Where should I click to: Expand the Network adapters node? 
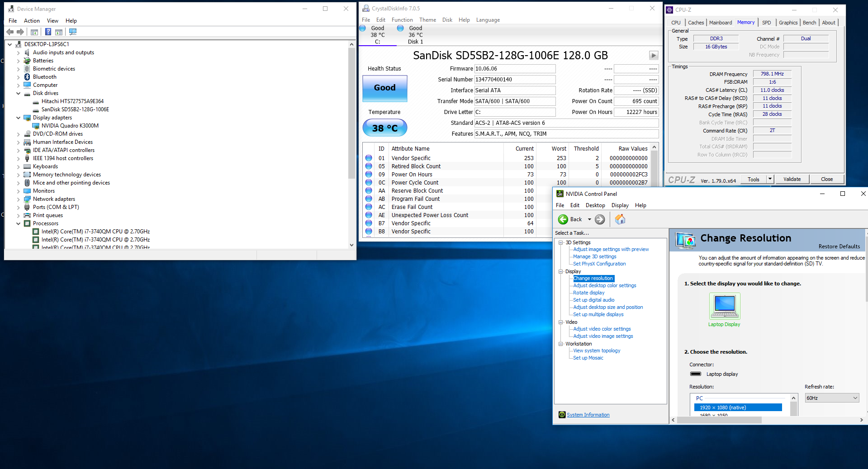click(x=19, y=199)
